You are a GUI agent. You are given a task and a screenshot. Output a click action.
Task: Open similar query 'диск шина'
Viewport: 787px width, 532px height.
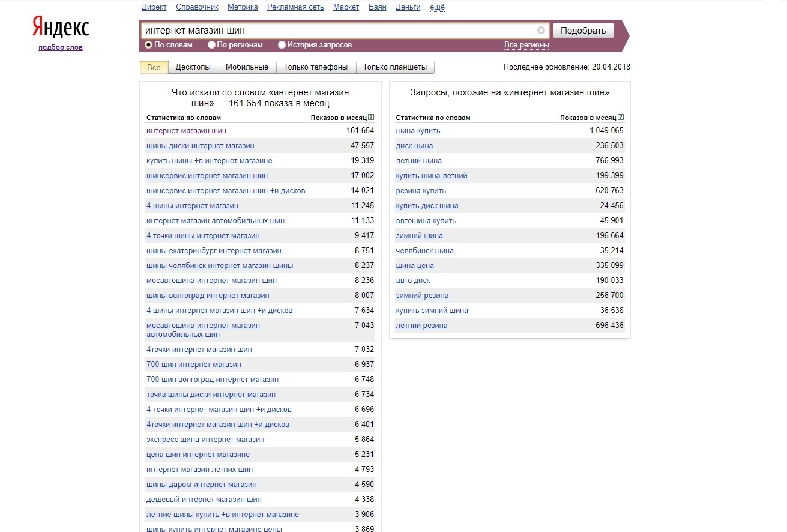coord(414,146)
